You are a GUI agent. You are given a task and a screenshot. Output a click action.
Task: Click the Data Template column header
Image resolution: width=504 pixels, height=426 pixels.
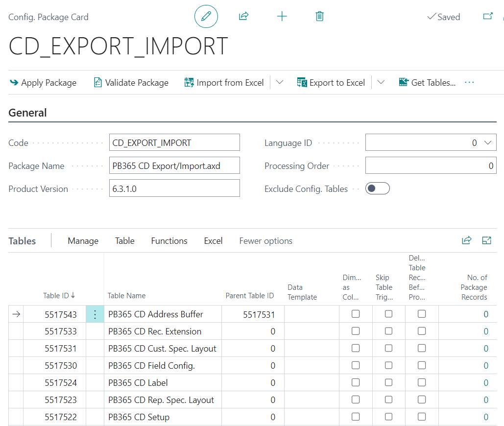[302, 292]
